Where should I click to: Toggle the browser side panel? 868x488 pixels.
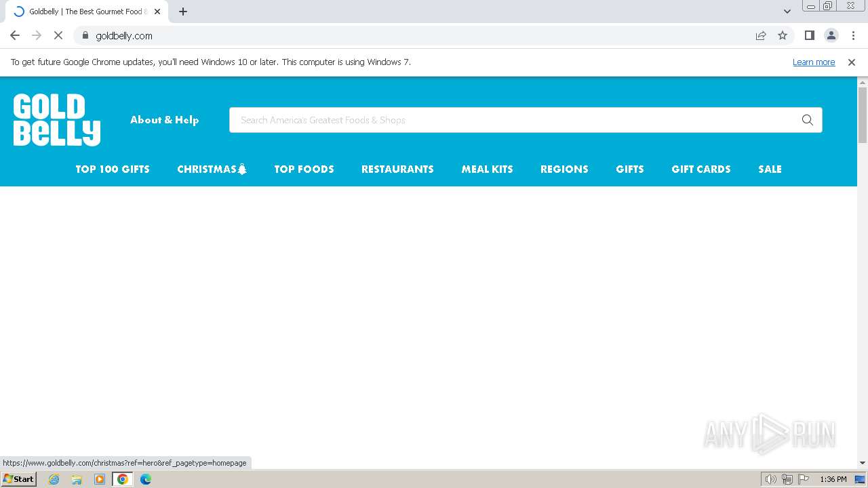pos(809,35)
